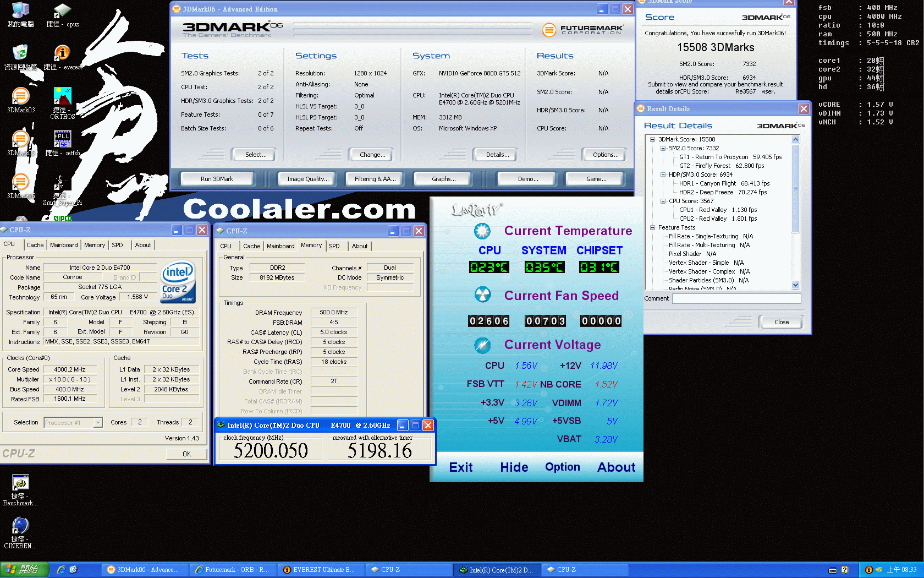Open the CINEBENCH shortcut desktop icon
The width and height of the screenshot is (924, 578).
click(20, 533)
